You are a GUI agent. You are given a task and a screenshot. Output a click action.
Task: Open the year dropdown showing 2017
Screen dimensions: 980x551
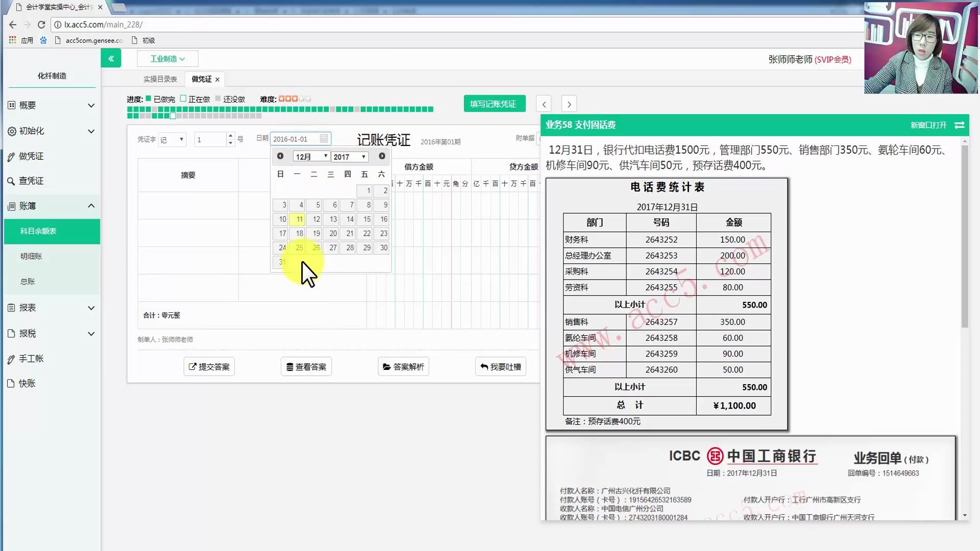tap(349, 157)
